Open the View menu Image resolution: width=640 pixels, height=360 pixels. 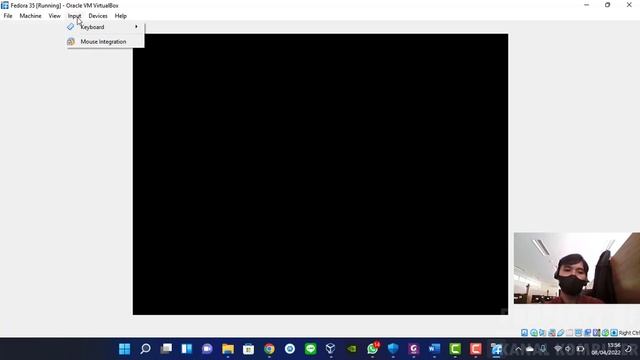pyautogui.click(x=54, y=16)
